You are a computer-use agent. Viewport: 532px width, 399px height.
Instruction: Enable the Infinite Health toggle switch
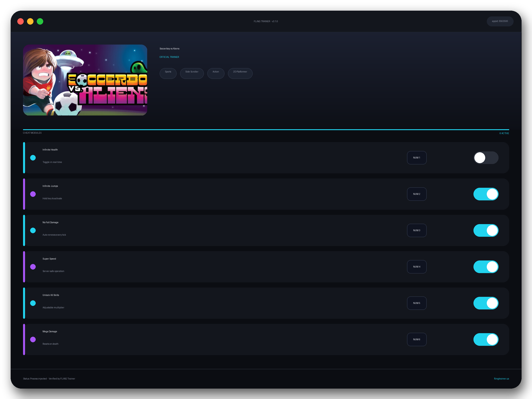click(486, 158)
